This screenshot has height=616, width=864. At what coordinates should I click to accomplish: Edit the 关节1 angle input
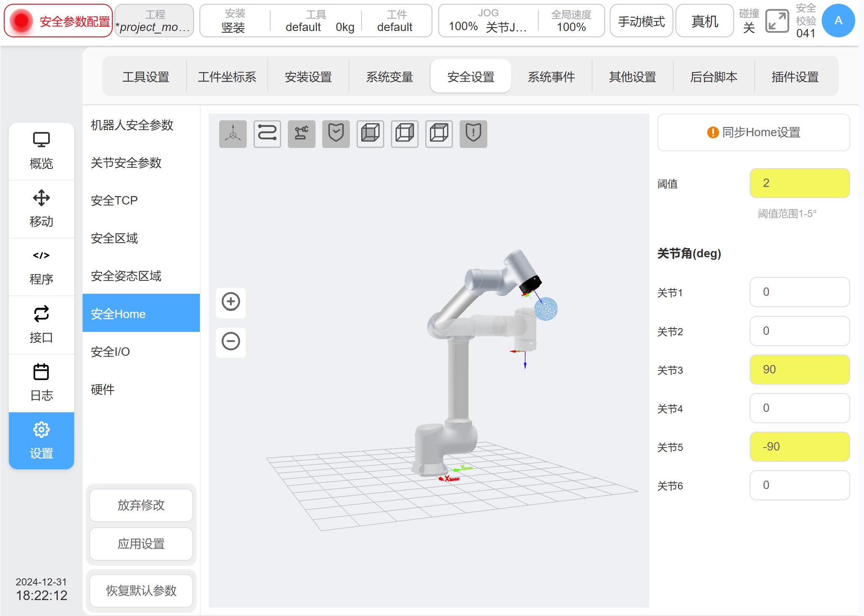[799, 292]
